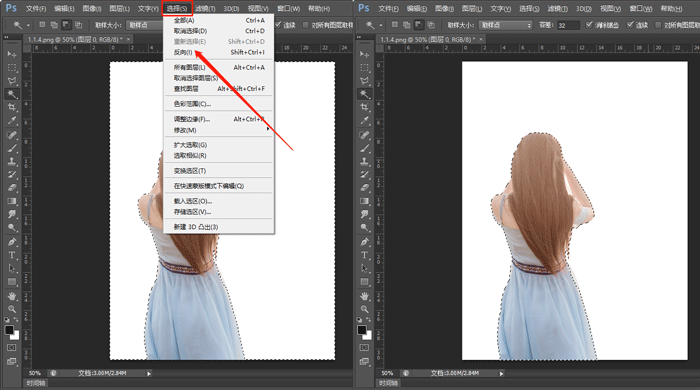
Task: Select the Eraser tool in left window
Action: (x=12, y=187)
